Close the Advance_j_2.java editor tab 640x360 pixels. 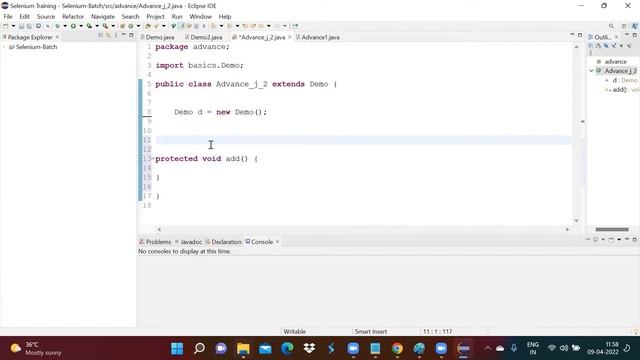tap(290, 37)
